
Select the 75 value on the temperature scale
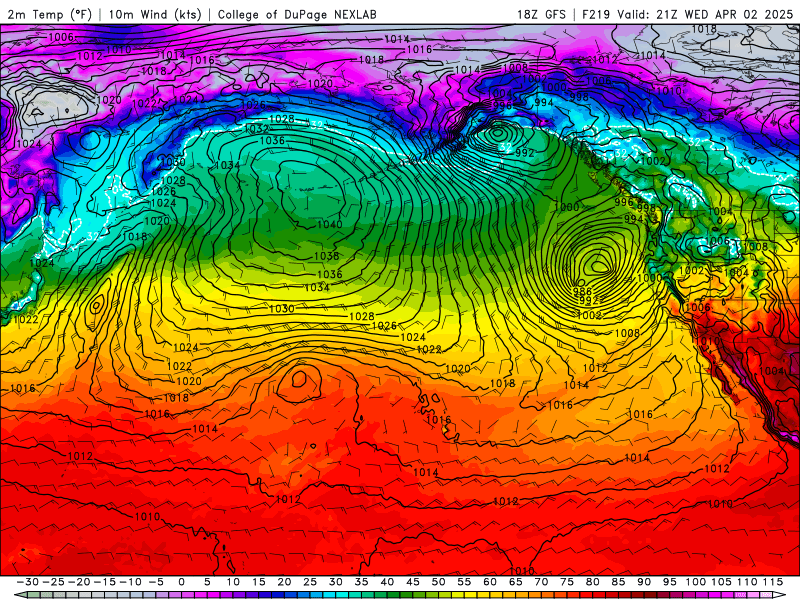pos(567,582)
